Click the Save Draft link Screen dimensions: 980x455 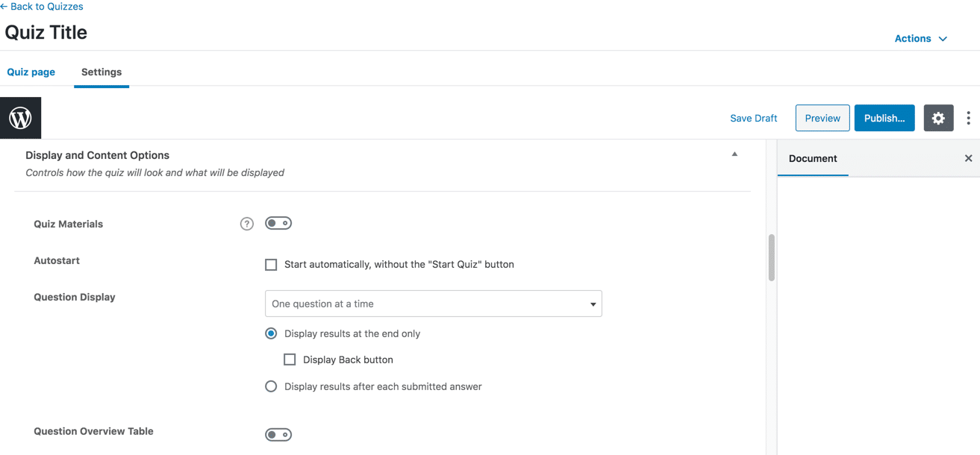pyautogui.click(x=753, y=118)
